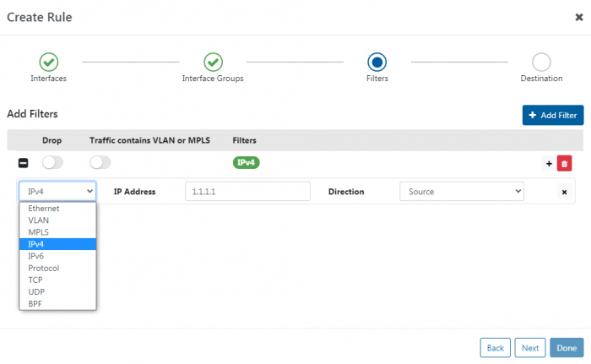This screenshot has height=364, width=591.
Task: Jump to the Destination step circle
Action: pos(541,62)
